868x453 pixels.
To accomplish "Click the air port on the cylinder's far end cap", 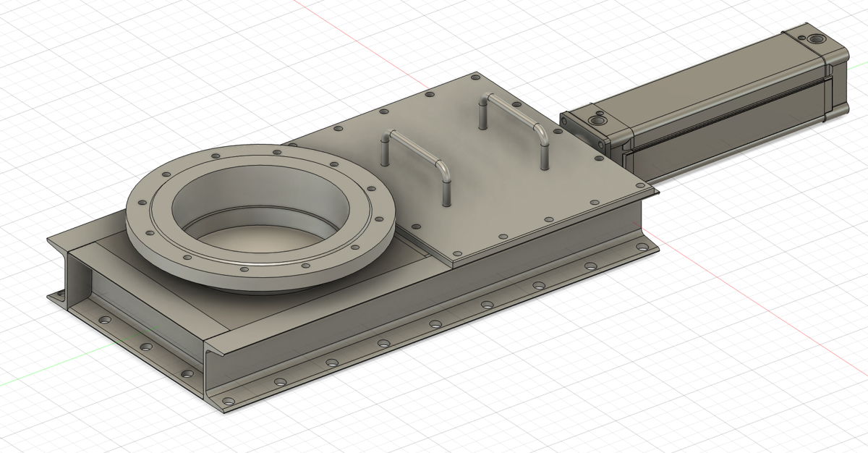I will click(817, 37).
